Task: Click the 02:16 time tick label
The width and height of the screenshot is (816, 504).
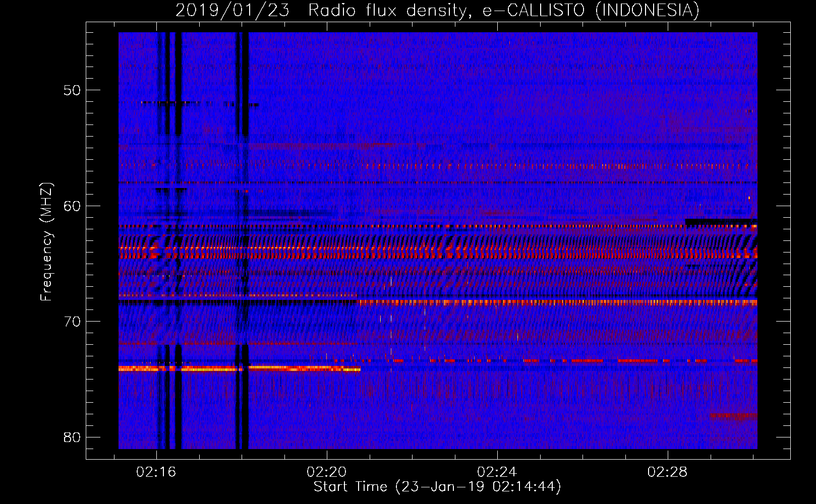Action: click(x=156, y=472)
